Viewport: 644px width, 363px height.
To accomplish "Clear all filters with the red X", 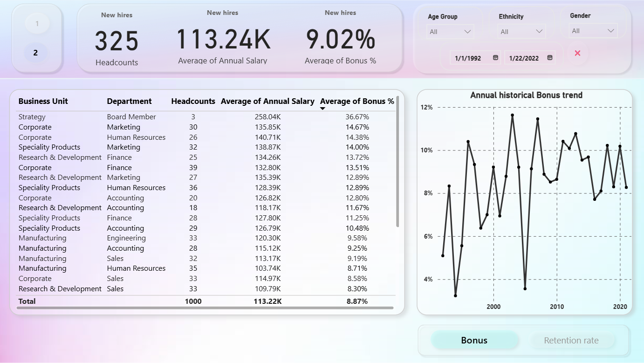I will (577, 53).
